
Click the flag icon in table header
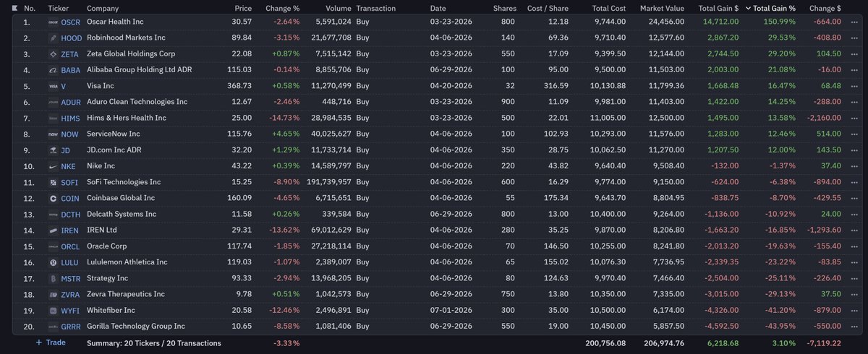coord(15,8)
